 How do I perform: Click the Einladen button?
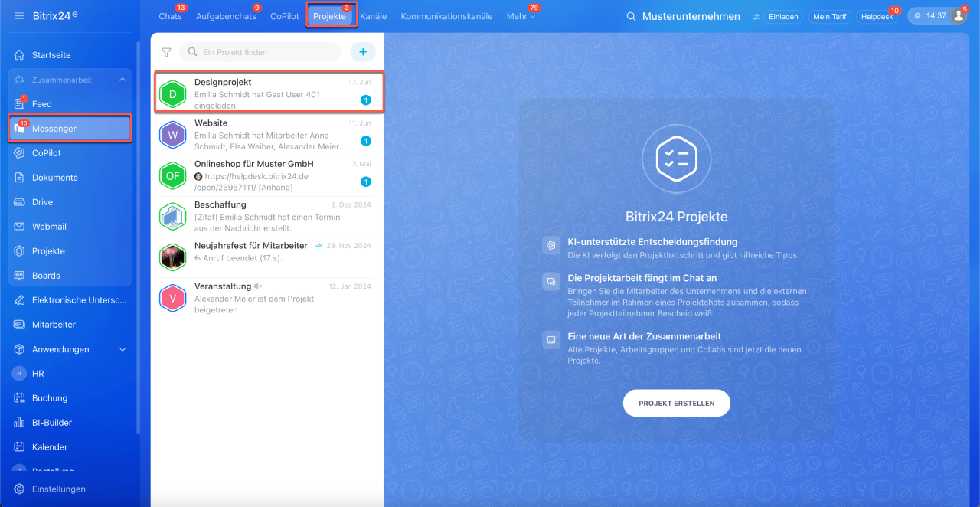click(x=784, y=16)
